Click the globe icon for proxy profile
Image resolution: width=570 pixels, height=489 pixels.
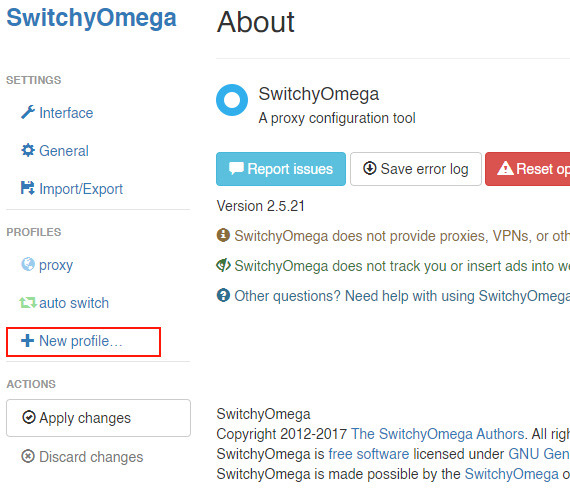[28, 264]
